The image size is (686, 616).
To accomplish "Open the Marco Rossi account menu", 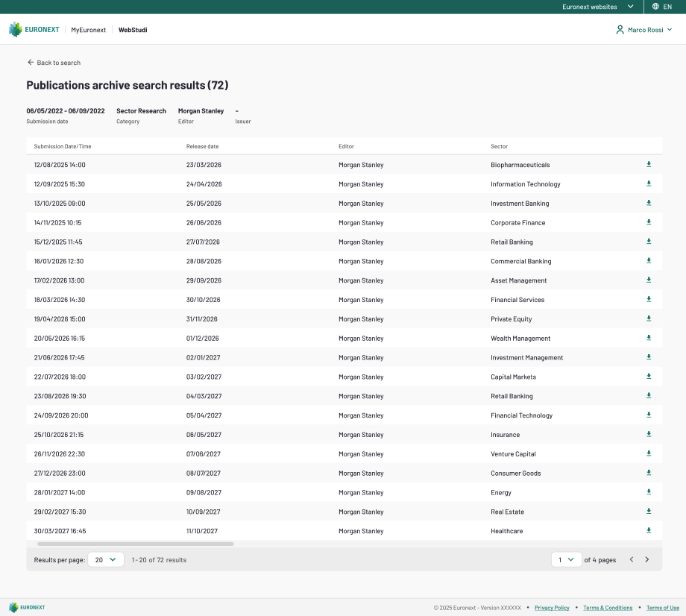I will tap(644, 30).
